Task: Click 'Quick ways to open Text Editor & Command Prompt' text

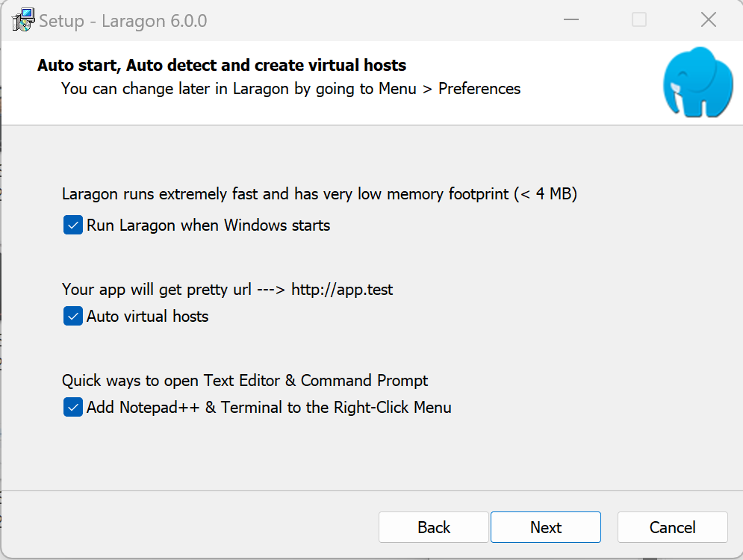Action: click(x=245, y=381)
